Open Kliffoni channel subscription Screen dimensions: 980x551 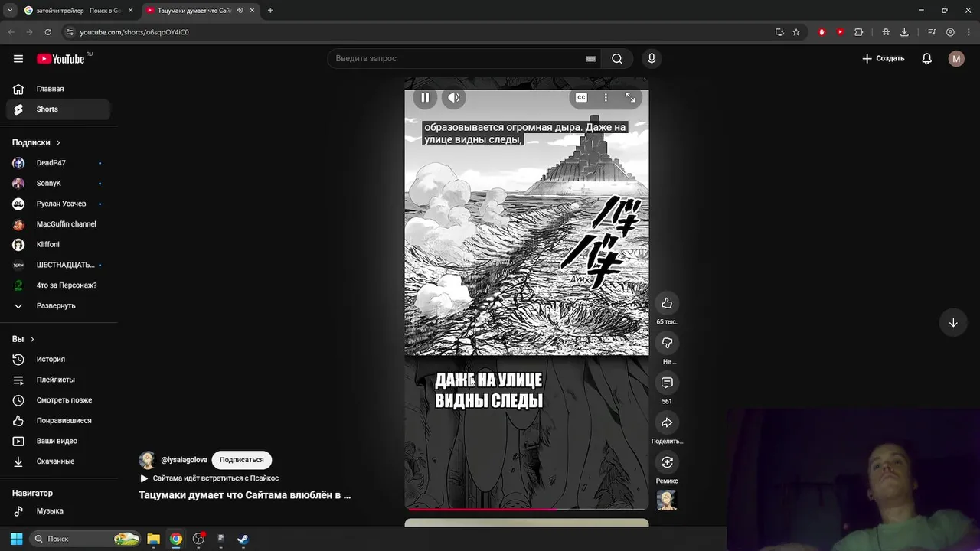pyautogui.click(x=58, y=244)
